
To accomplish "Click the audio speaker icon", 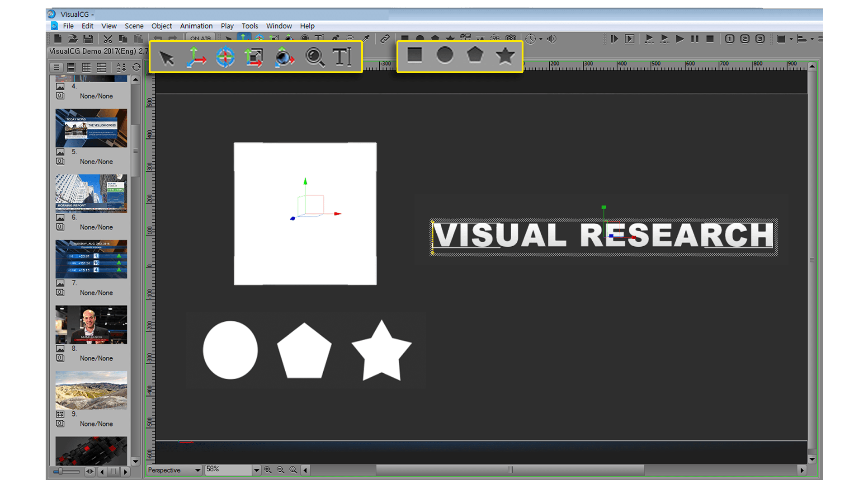I will coord(552,39).
